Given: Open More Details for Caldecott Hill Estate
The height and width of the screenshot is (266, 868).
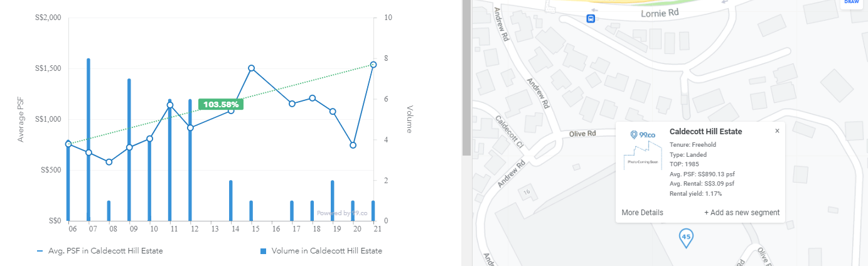Looking at the screenshot, I should pos(642,213).
